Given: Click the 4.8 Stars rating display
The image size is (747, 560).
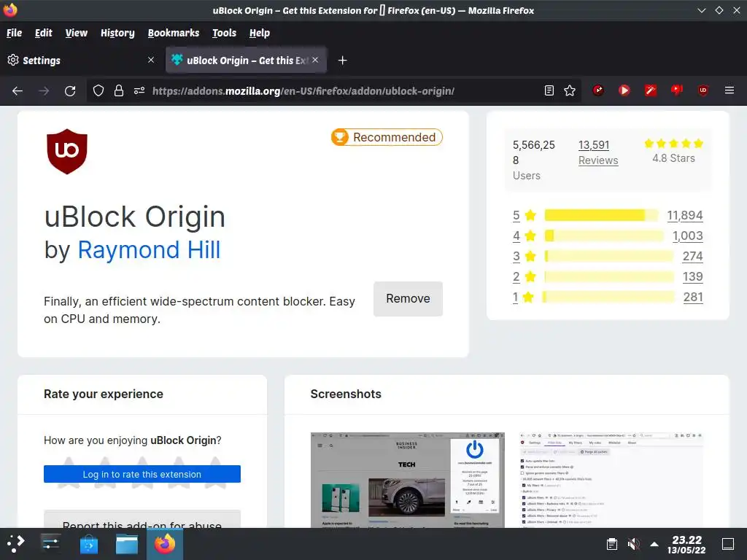Looking at the screenshot, I should click(673, 152).
